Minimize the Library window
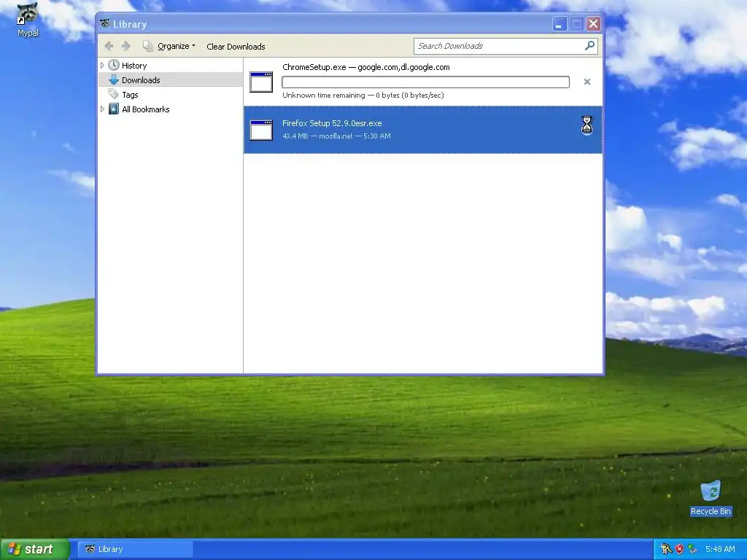The width and height of the screenshot is (747, 560). 560,23
